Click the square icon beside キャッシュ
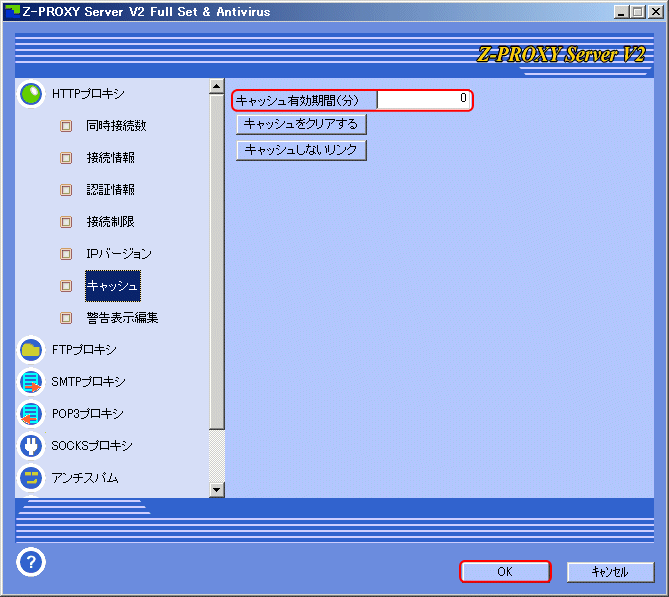This screenshot has width=669, height=597. pyautogui.click(x=66, y=286)
